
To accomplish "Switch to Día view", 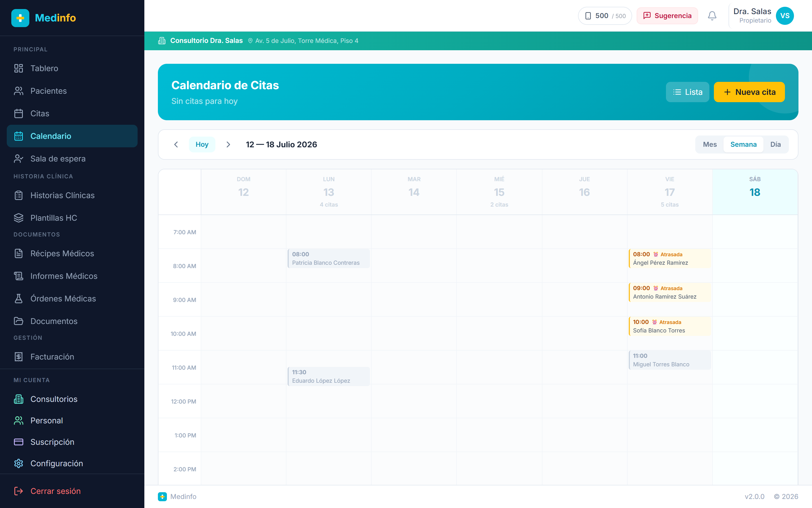I will click(775, 144).
